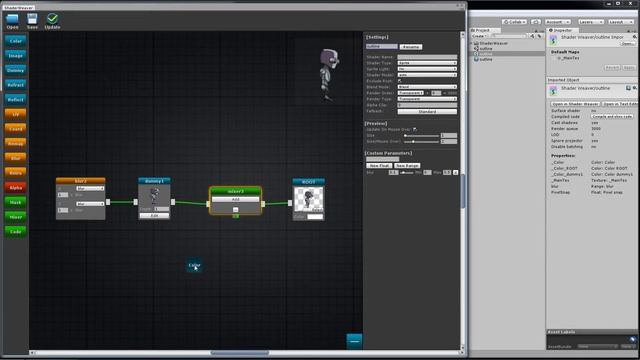
Task: Open the Blend Mode dropdown
Action: click(x=427, y=87)
